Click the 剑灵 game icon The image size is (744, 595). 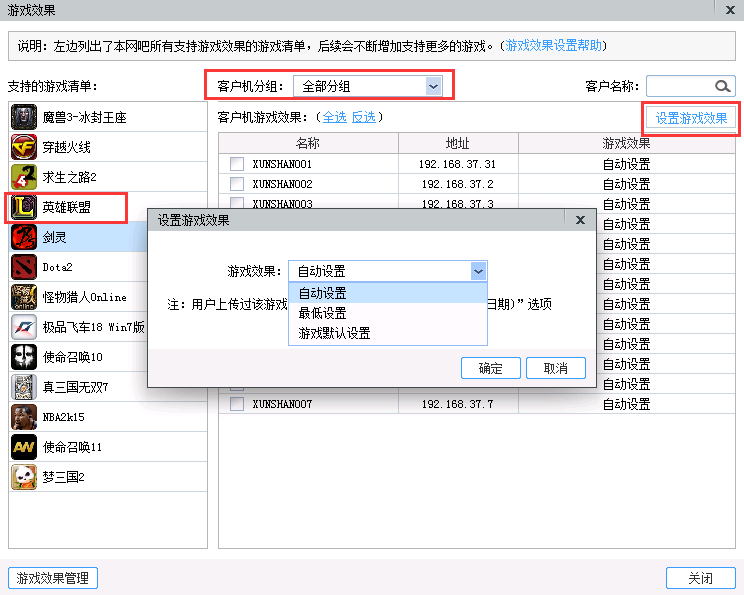click(24, 237)
